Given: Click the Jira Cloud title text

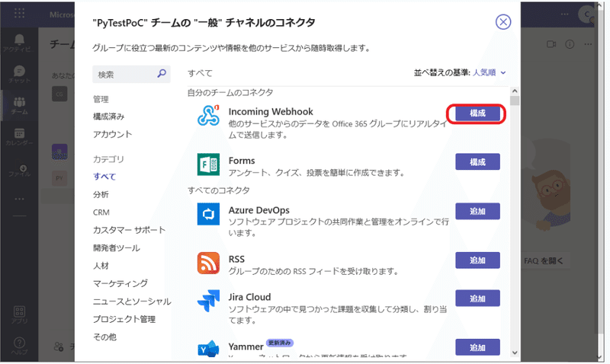Looking at the screenshot, I should [x=249, y=297].
